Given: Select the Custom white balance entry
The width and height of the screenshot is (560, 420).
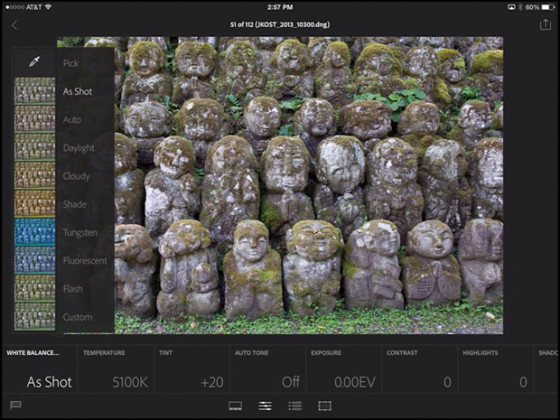Looking at the screenshot, I should point(78,317).
